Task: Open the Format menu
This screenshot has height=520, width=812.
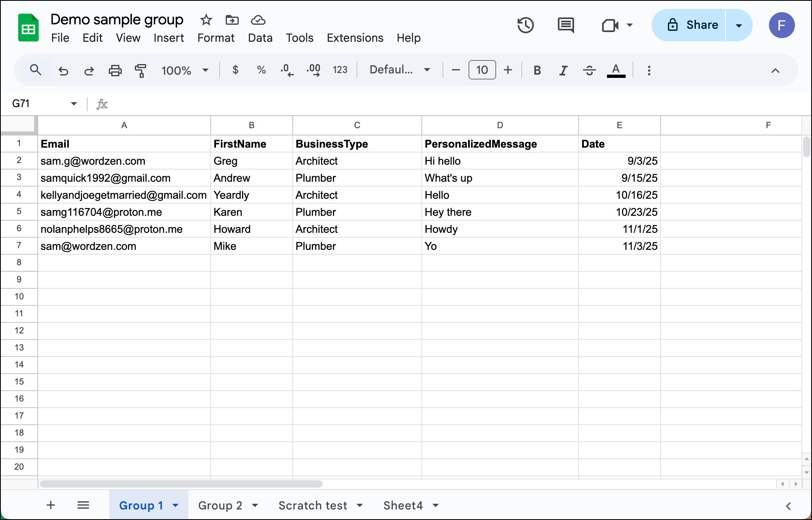Action: pyautogui.click(x=216, y=38)
